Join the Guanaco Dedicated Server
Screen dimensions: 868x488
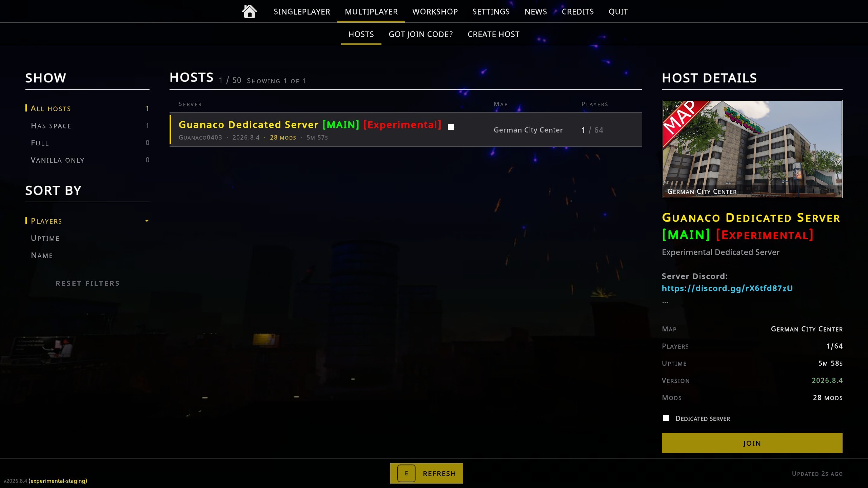[752, 443]
